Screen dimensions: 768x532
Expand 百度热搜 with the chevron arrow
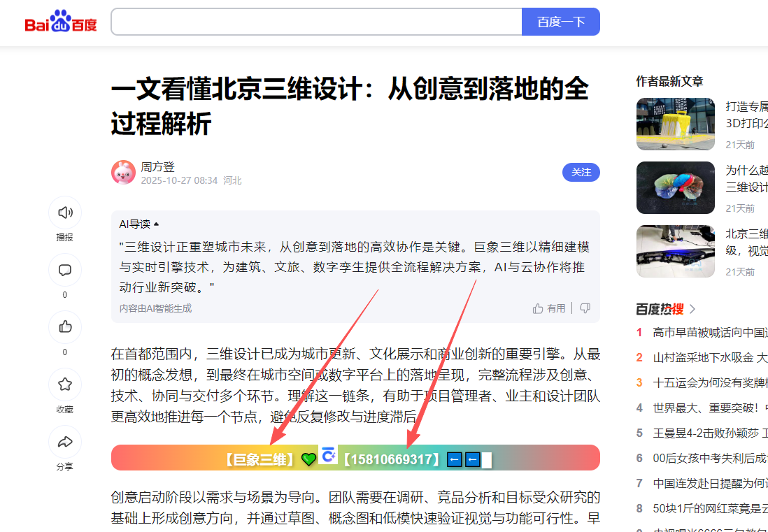pos(692,309)
